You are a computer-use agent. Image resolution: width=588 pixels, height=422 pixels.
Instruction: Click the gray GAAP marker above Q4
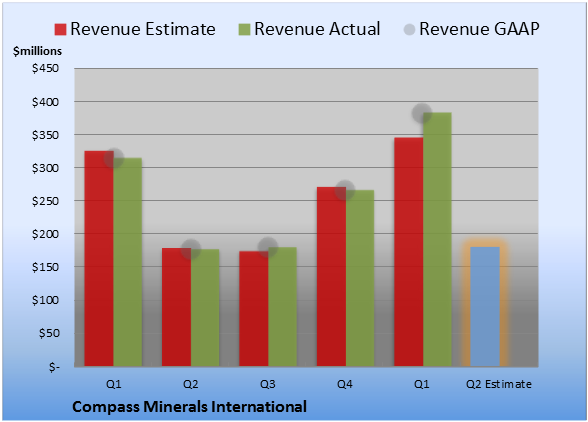(x=345, y=190)
